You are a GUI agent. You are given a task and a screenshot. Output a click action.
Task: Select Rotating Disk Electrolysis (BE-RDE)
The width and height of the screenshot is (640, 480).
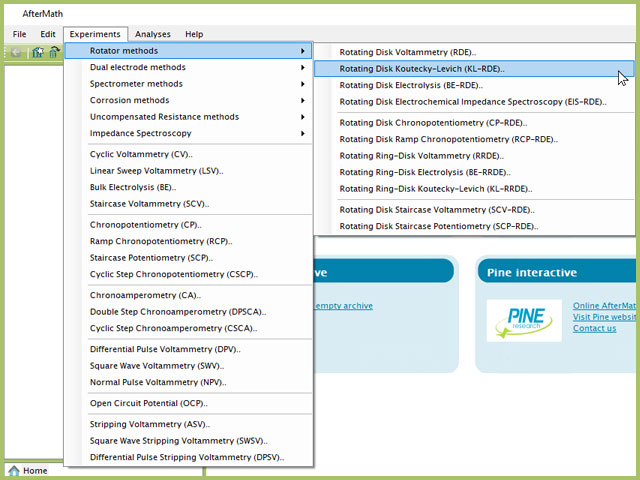(474, 85)
